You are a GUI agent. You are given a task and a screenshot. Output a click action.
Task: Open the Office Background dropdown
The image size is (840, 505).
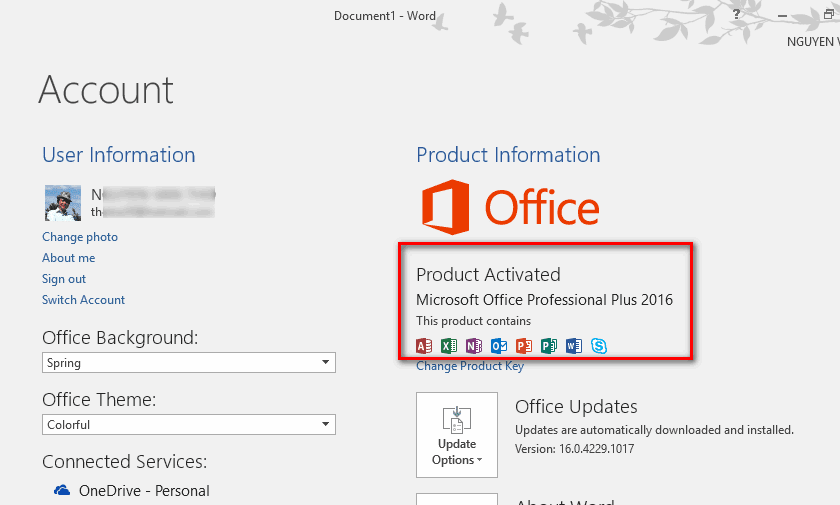pyautogui.click(x=189, y=363)
